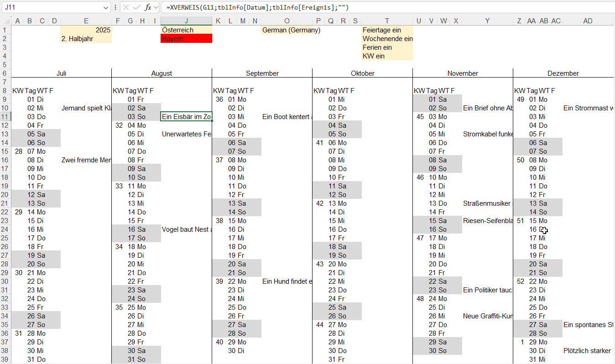Open the chevron dropdown beside the fx icon
Screen dimensions: 615x364
tap(156, 7)
